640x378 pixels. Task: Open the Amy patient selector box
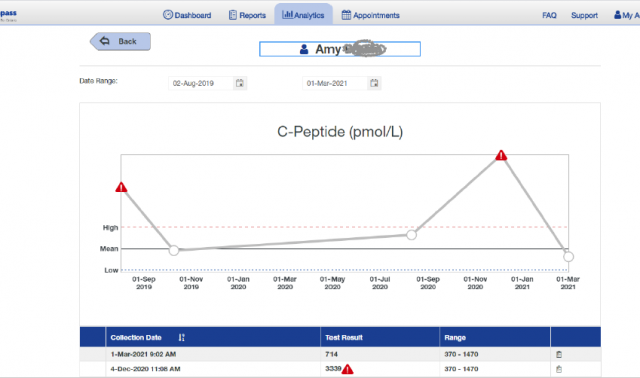[x=340, y=49]
